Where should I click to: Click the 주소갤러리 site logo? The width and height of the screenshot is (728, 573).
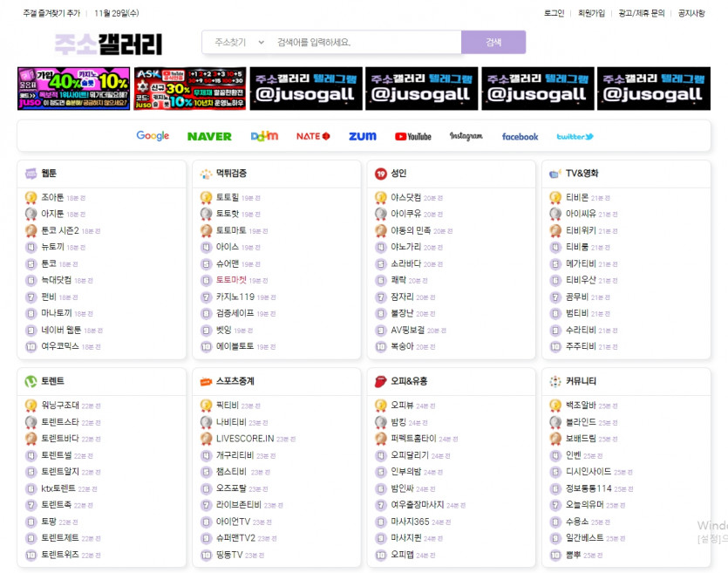[108, 44]
